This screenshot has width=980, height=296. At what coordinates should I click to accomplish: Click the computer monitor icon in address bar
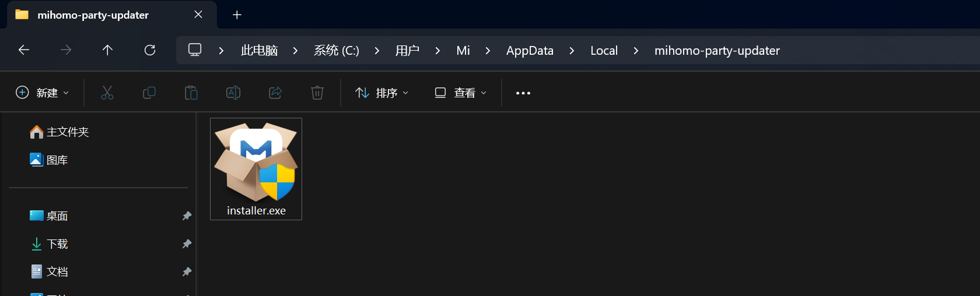pos(195,50)
